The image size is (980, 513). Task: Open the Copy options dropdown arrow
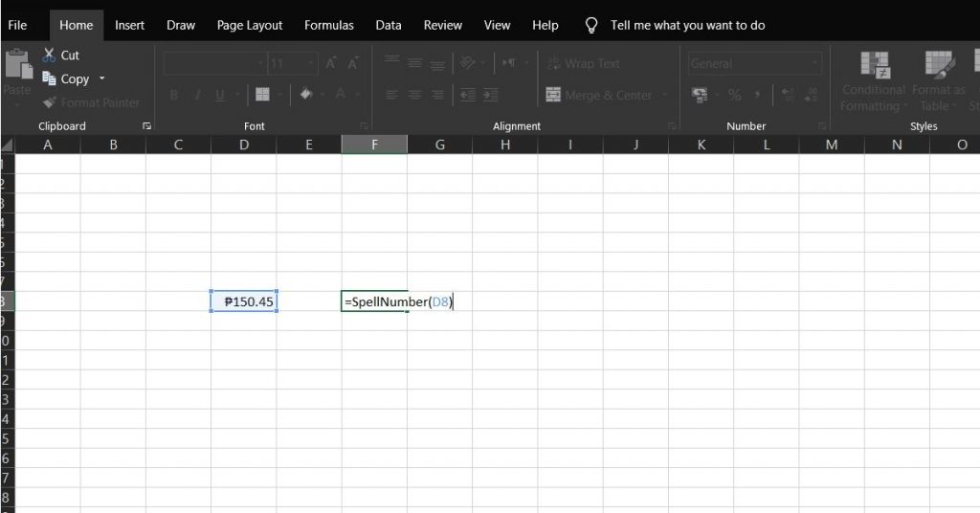point(101,78)
